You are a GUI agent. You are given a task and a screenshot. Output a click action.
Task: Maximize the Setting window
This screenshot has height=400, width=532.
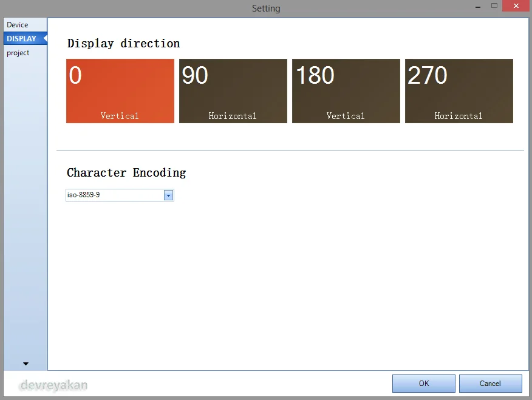pyautogui.click(x=494, y=5)
